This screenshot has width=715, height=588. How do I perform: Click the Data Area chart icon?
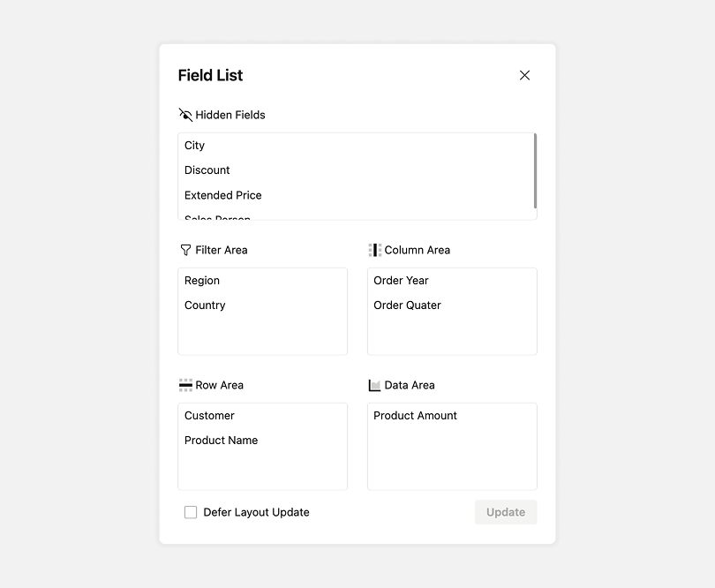(x=373, y=384)
